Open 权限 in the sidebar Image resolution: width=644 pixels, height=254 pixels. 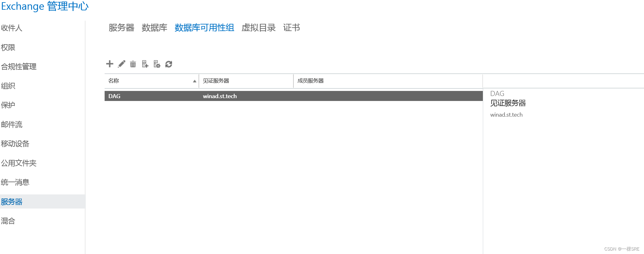click(8, 47)
